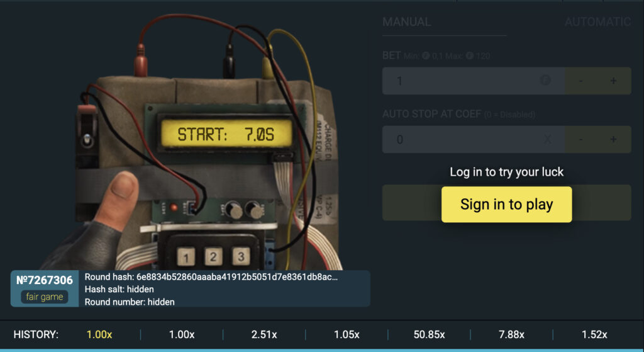Click the Round number: hidden line
This screenshot has height=352, width=644.
click(x=130, y=302)
